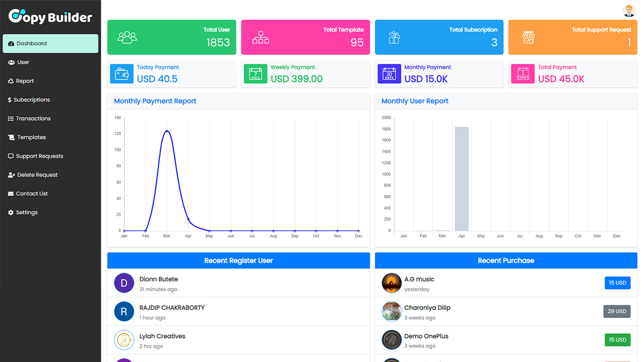
Task: Click the Total Template hierarchy icon
Action: (261, 37)
